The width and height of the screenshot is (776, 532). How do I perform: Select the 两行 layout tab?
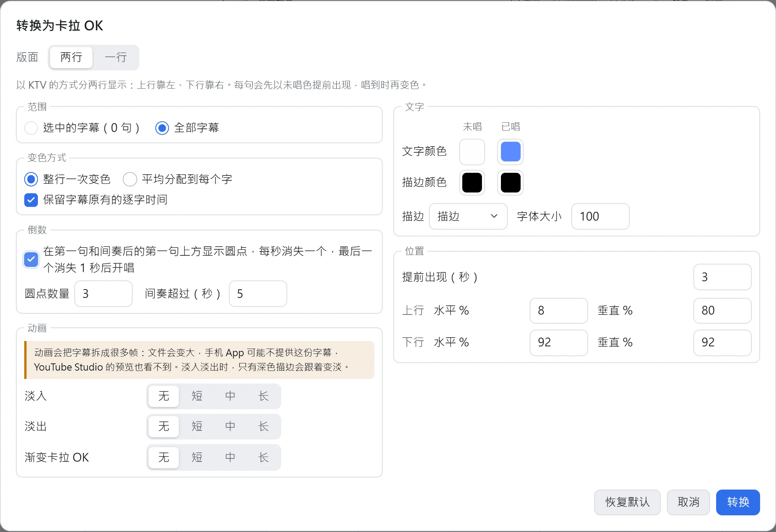(x=71, y=58)
